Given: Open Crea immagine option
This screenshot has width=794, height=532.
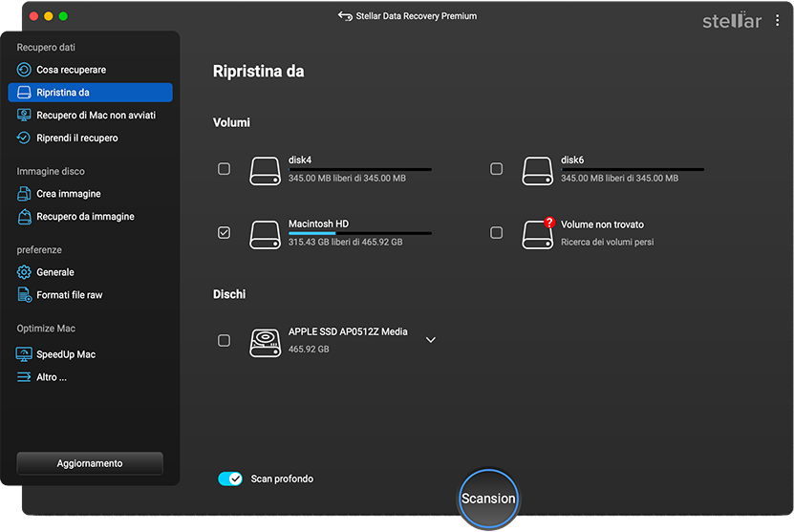Looking at the screenshot, I should [x=90, y=193].
